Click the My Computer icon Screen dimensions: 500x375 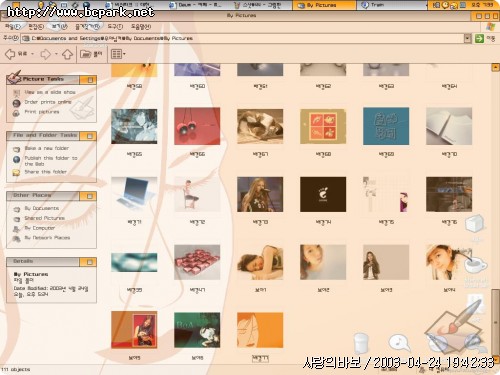tap(16, 229)
